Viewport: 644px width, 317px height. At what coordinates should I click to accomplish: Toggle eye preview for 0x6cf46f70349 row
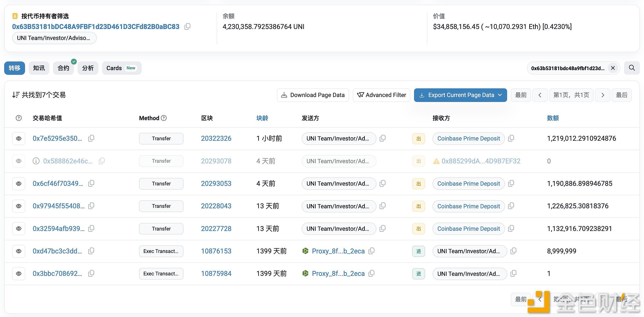tap(19, 183)
